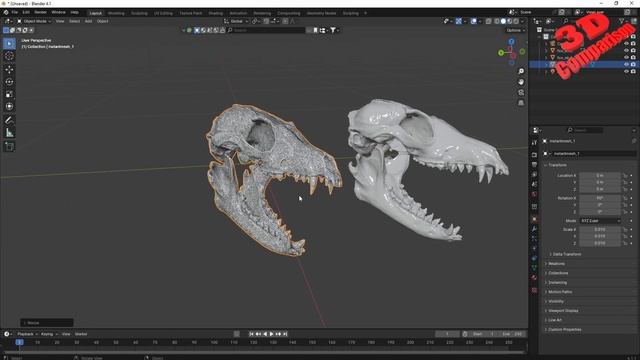Image resolution: width=640 pixels, height=360 pixels.
Task: Click the Scale Z value field
Action: [x=600, y=243]
